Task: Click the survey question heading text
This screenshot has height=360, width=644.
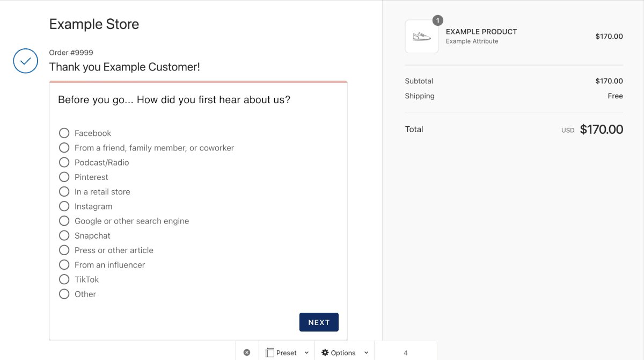Action: [x=174, y=100]
